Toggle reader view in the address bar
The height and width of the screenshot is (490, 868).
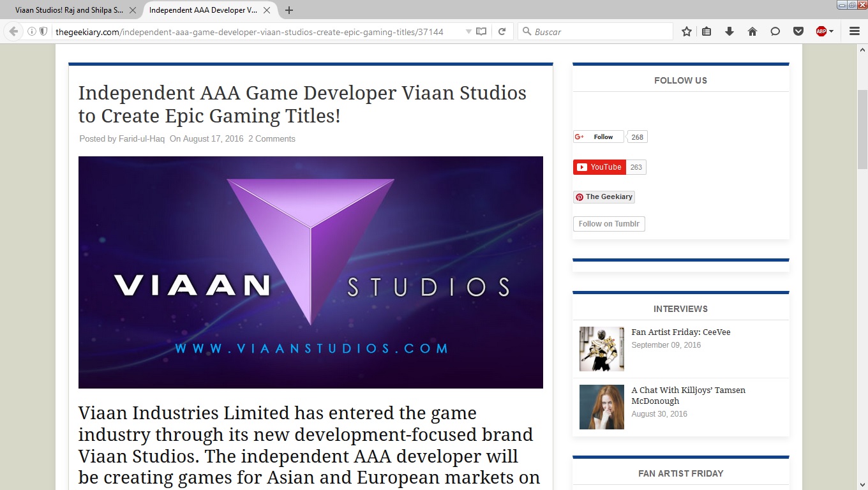[481, 31]
